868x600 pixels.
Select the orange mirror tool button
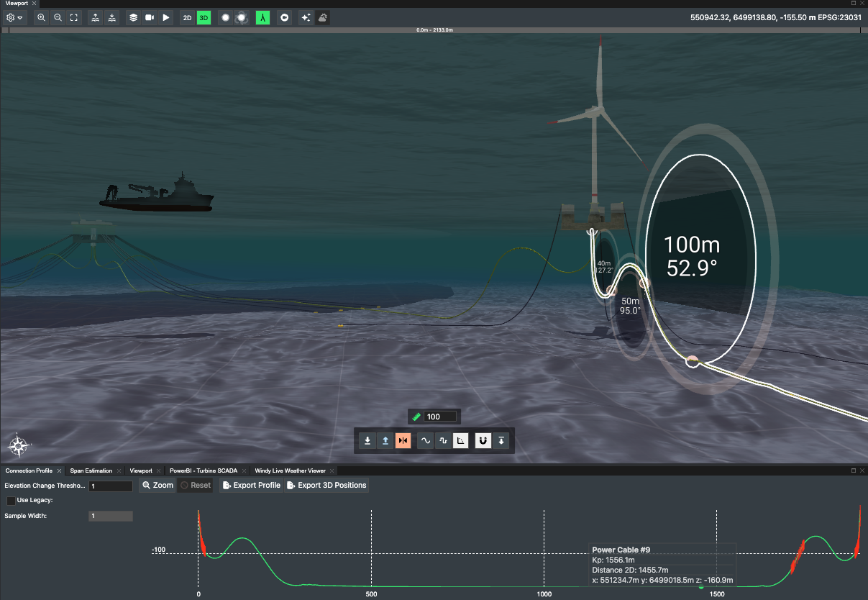(x=403, y=440)
